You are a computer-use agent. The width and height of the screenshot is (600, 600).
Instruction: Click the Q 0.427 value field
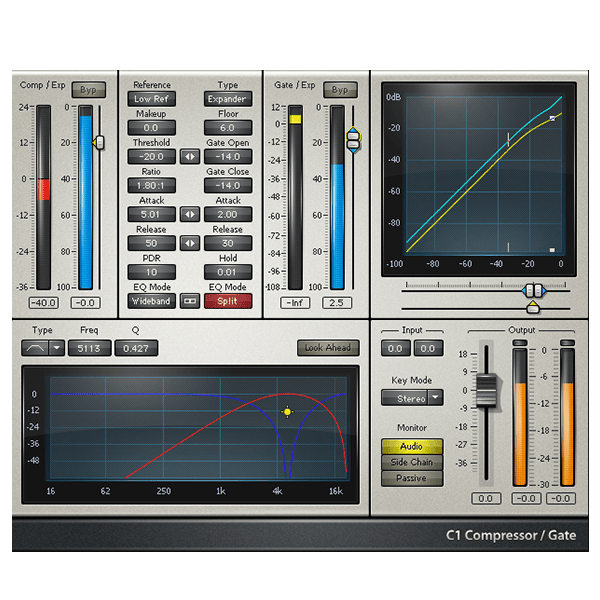[x=136, y=348]
